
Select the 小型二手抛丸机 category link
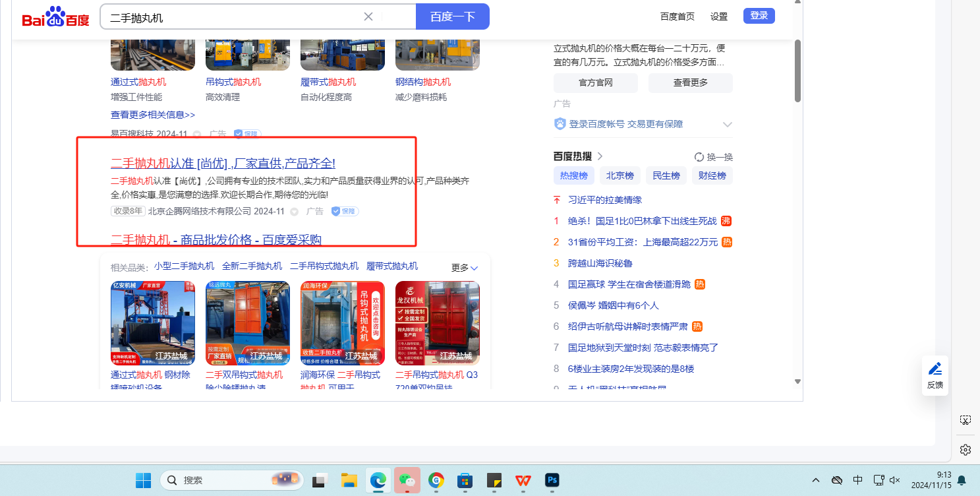pyautogui.click(x=185, y=266)
